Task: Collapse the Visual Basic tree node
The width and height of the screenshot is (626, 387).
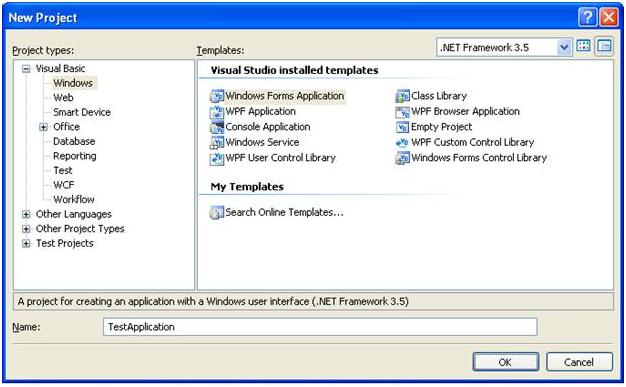Action: (26, 69)
